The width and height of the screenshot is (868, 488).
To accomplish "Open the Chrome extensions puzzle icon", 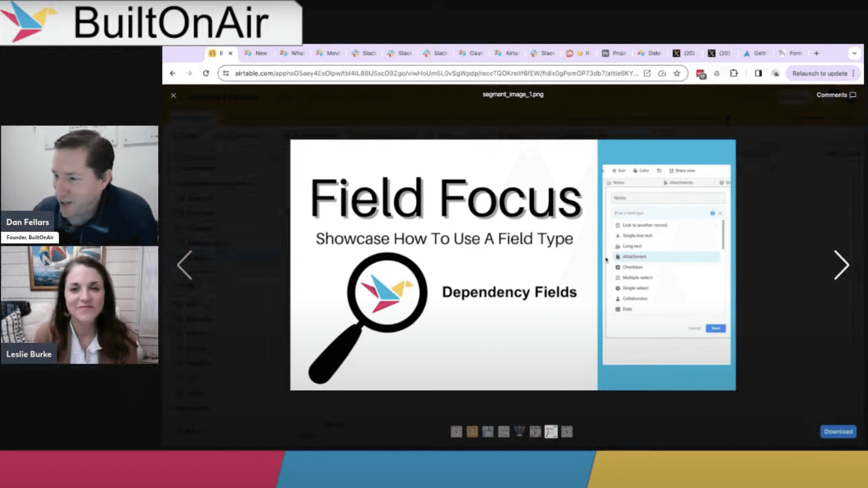I will [734, 73].
